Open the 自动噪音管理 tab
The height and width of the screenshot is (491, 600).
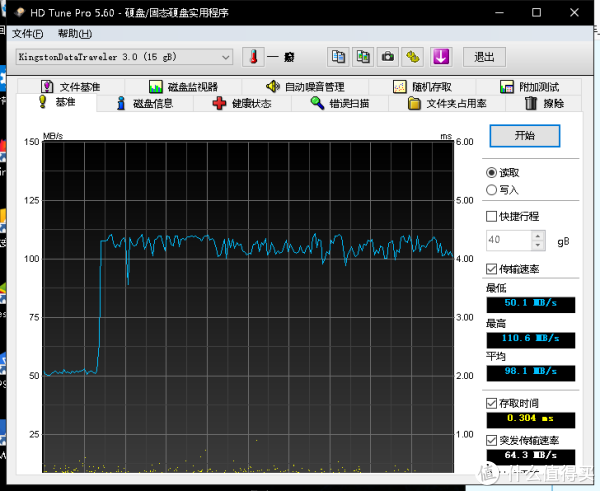point(305,86)
